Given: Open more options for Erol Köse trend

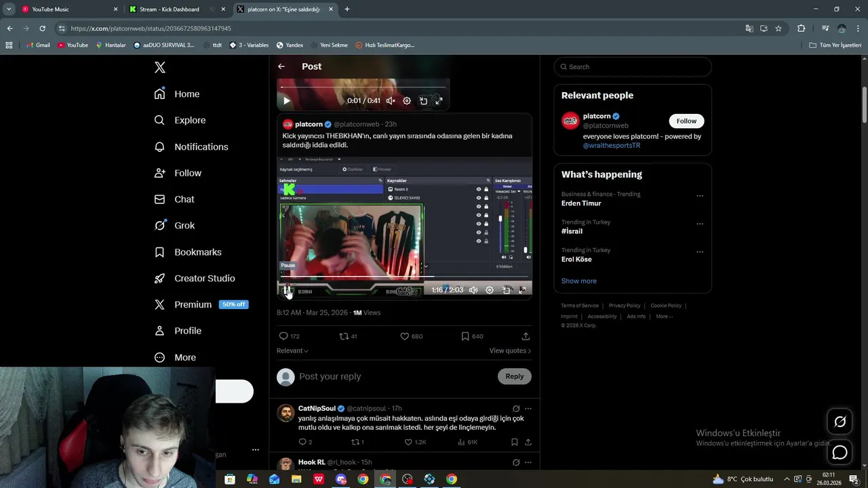Looking at the screenshot, I should (x=700, y=251).
